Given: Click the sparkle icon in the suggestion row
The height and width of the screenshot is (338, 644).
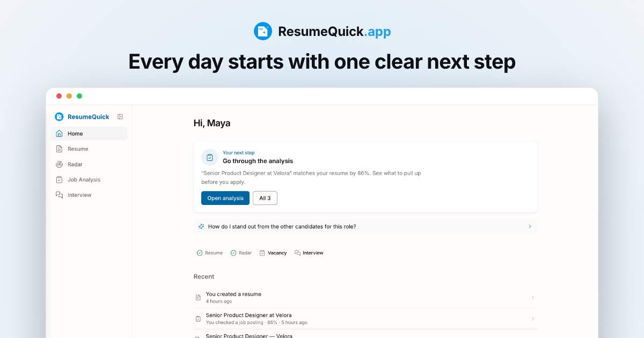Looking at the screenshot, I should (201, 226).
